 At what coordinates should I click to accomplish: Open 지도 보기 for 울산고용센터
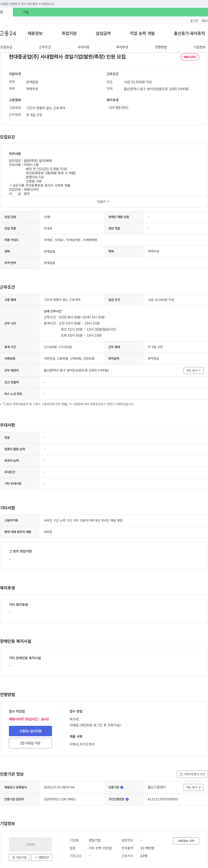coord(193,787)
